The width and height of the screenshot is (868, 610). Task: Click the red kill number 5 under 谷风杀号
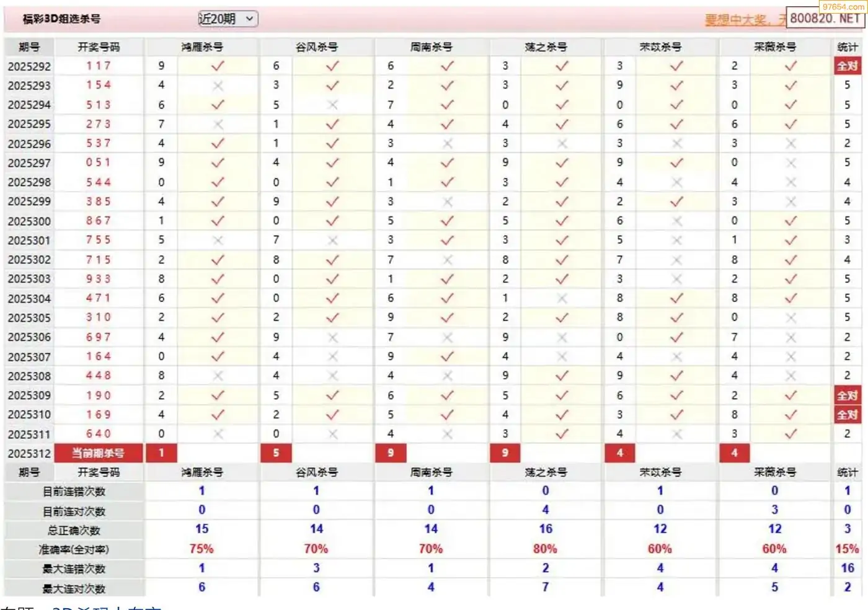(x=276, y=453)
